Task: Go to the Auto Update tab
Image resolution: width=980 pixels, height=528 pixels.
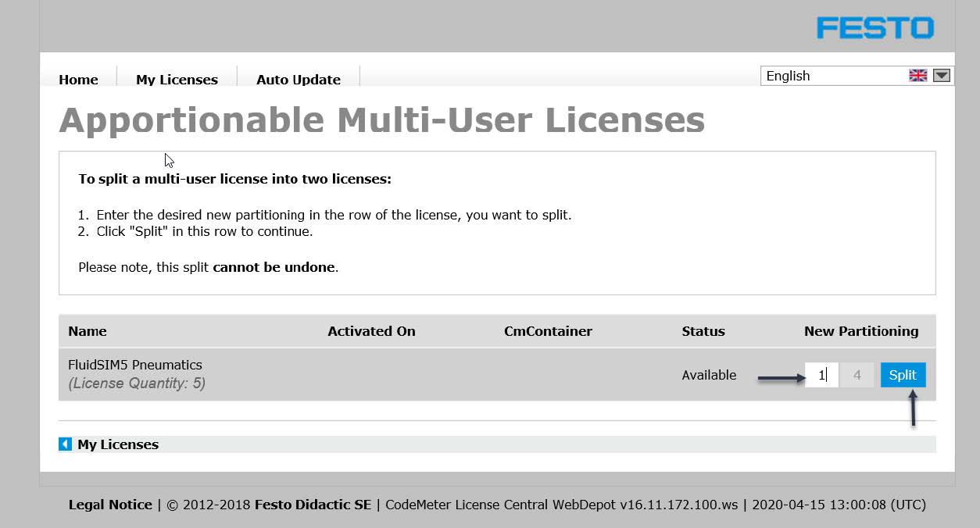Action: [299, 80]
